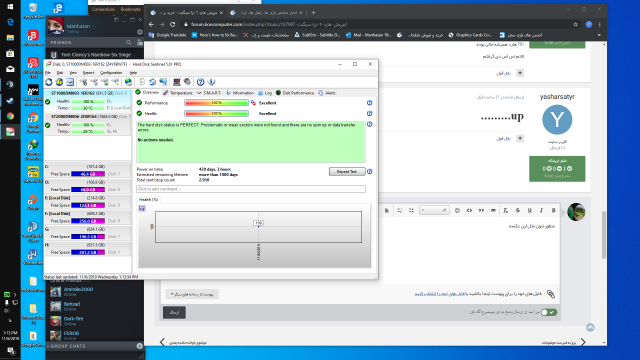The width and height of the screenshot is (640, 360).
Task: Click the first disk test icon in toolbar
Action: [x=83, y=82]
